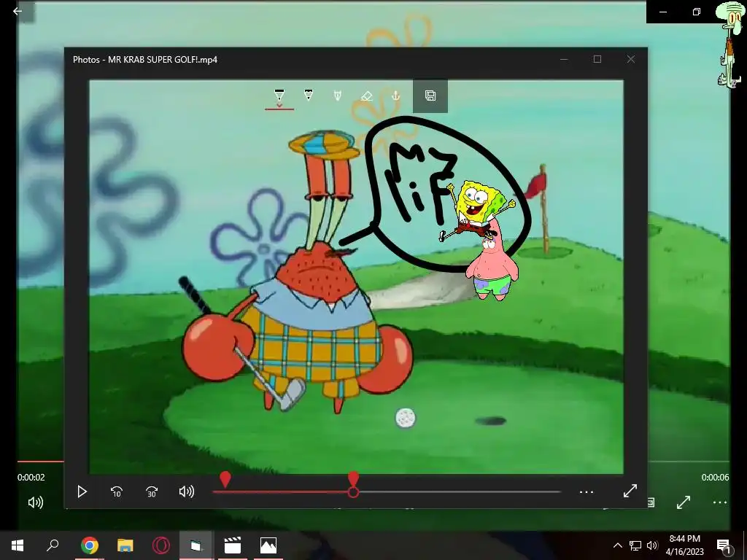
Task: Minimize the background window
Action: click(x=663, y=12)
